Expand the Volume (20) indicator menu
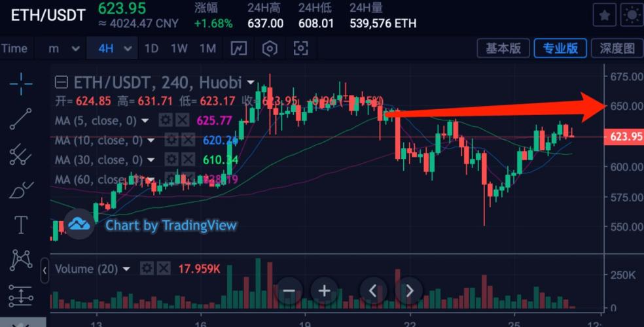 126,269
